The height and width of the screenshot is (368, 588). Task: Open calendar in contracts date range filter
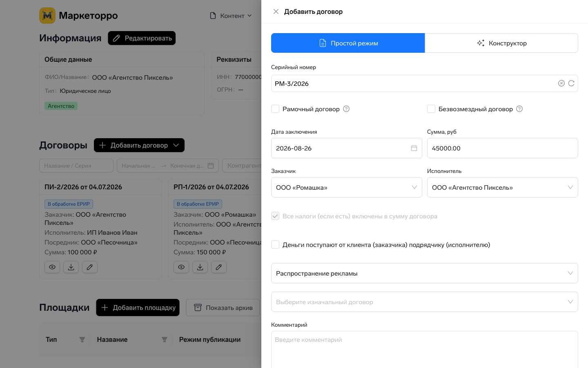[211, 166]
